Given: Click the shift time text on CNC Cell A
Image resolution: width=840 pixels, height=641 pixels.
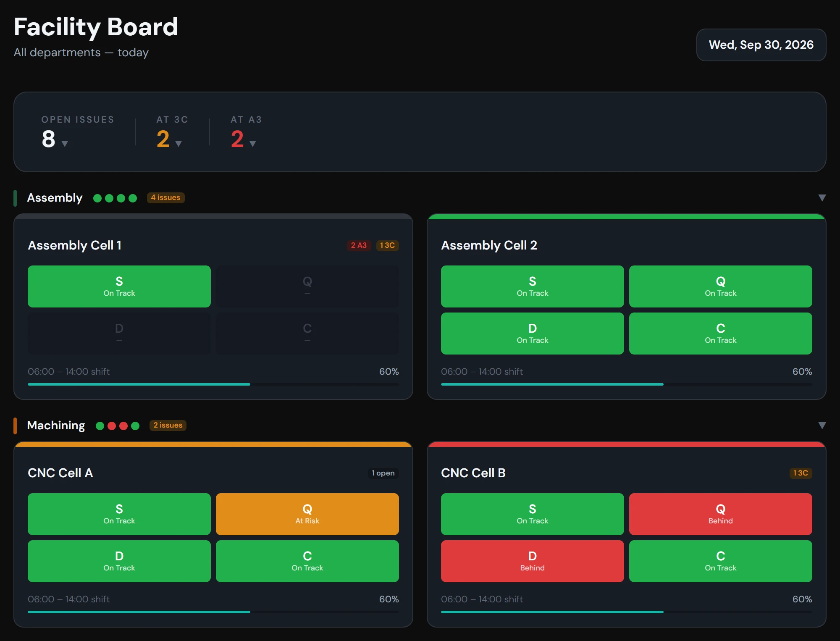Looking at the screenshot, I should (68, 599).
